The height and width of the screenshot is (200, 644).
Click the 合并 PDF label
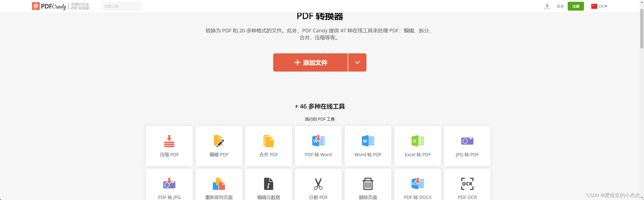269,155
